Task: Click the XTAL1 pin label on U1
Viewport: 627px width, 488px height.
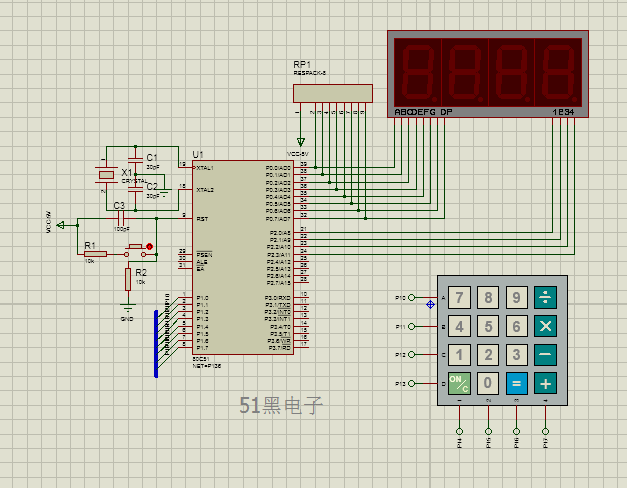Action: 205,168
